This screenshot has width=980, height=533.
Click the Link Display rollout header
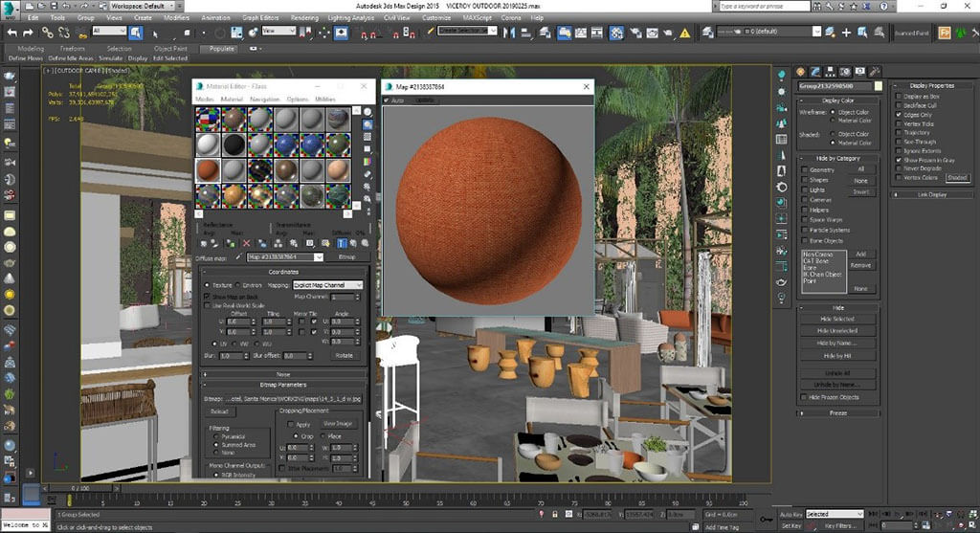coord(931,194)
